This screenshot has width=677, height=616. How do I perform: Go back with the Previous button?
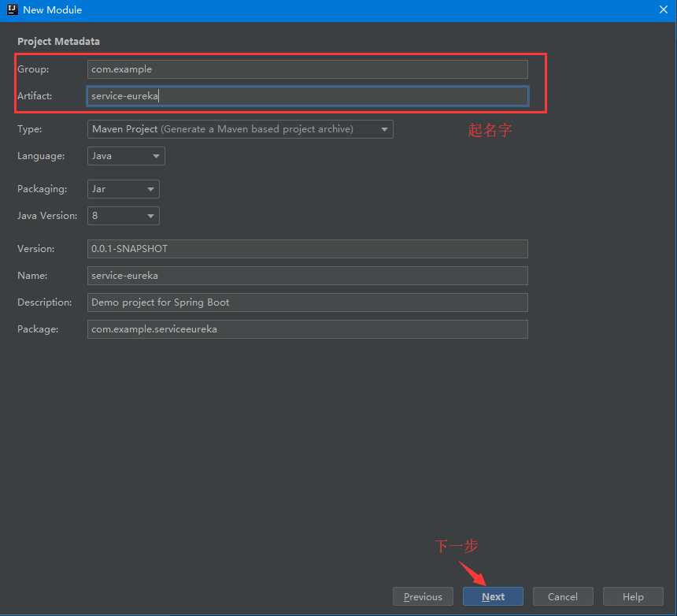coord(423,596)
